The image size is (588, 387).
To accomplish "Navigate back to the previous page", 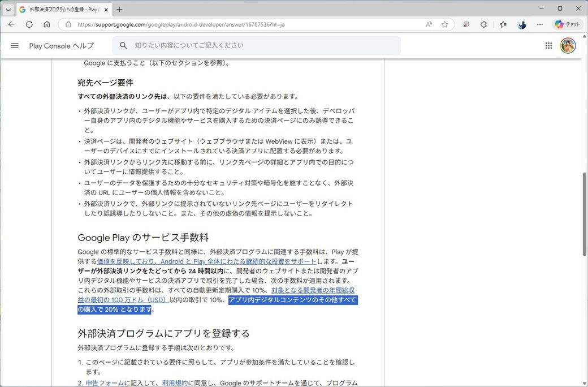I will click(11, 24).
